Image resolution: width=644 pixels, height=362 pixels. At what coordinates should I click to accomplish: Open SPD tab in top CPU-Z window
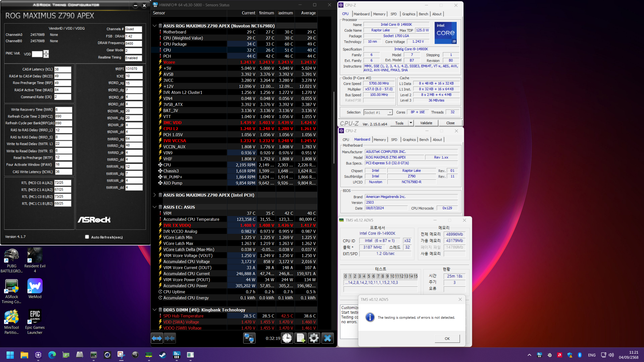(x=393, y=14)
